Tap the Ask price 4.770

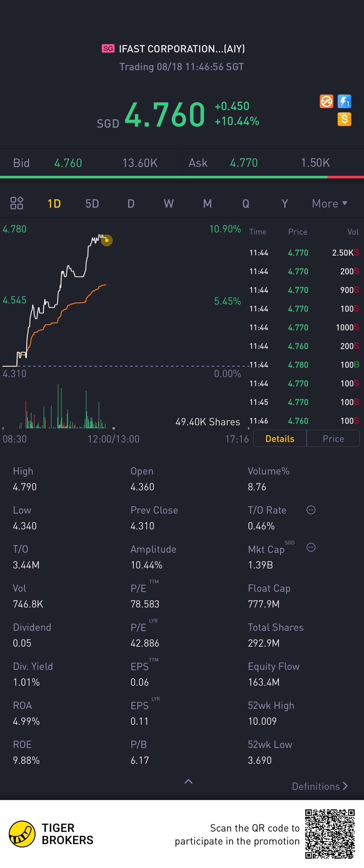pyautogui.click(x=244, y=163)
